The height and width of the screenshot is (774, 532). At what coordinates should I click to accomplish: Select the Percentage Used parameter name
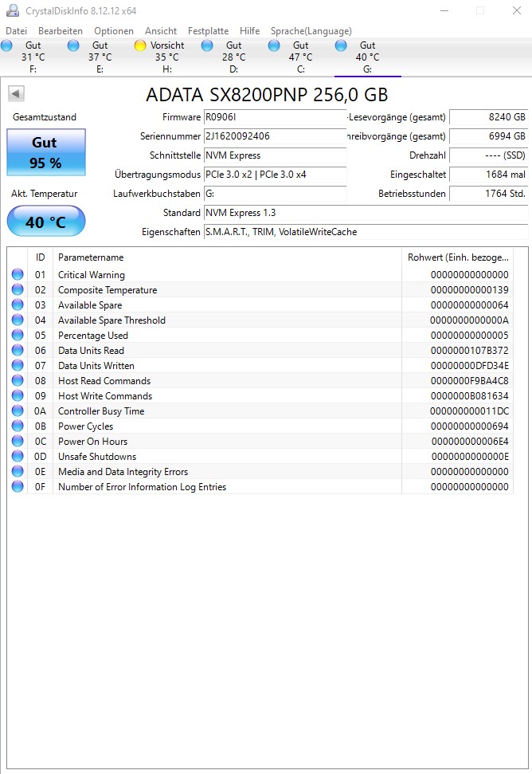(92, 335)
